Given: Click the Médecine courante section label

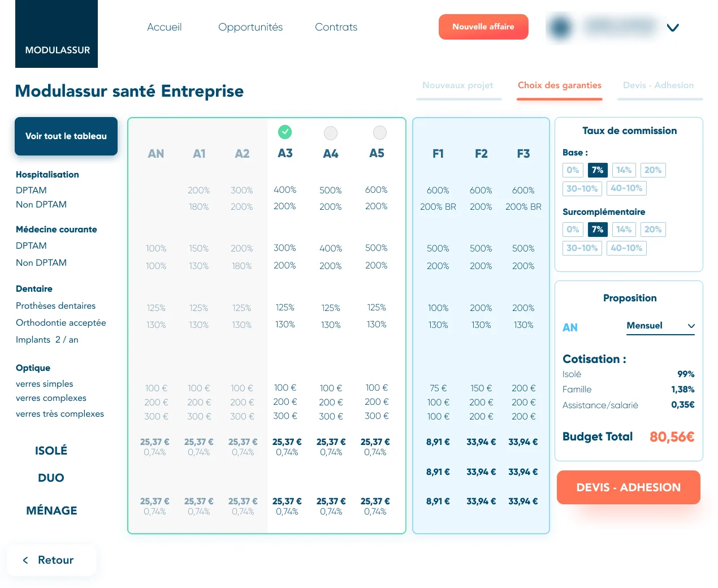Looking at the screenshot, I should pyautogui.click(x=57, y=230).
